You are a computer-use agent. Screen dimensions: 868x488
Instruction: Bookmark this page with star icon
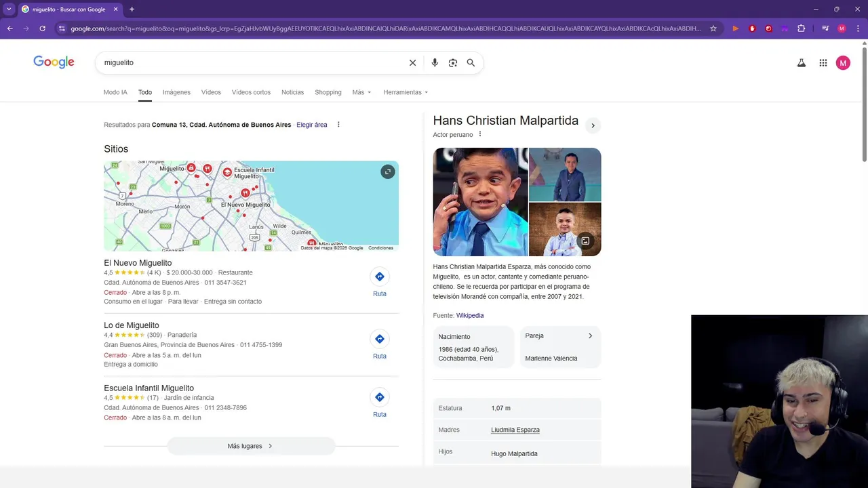pyautogui.click(x=713, y=28)
